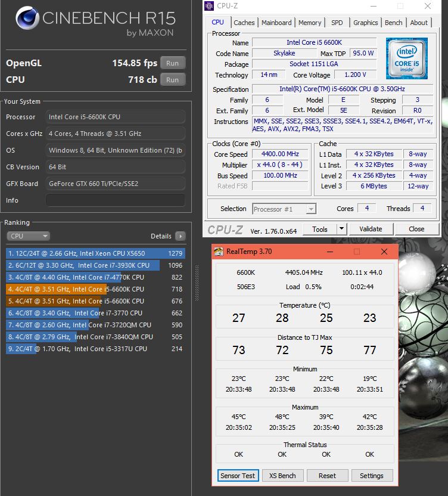Click the OS field in Cinebench
Screen dimensions: 448x496
click(x=116, y=150)
